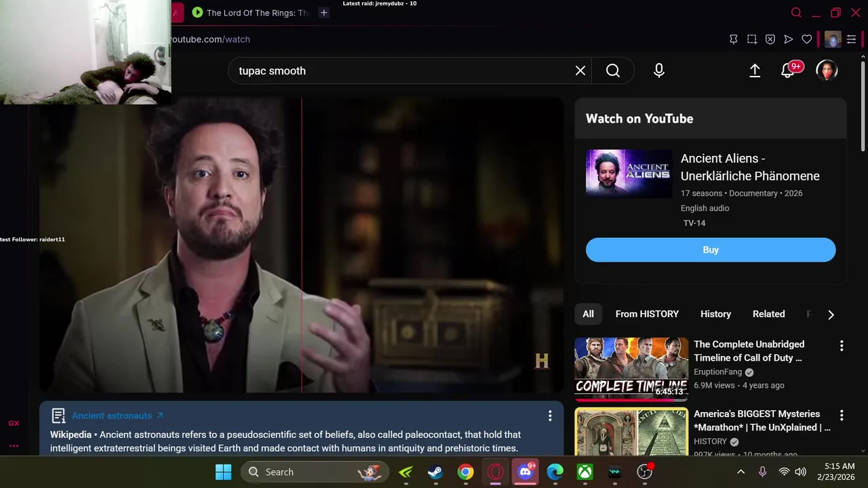Open America's BIGGEST Mysteries Marathon title
The width and height of the screenshot is (868, 488).
pos(762,420)
